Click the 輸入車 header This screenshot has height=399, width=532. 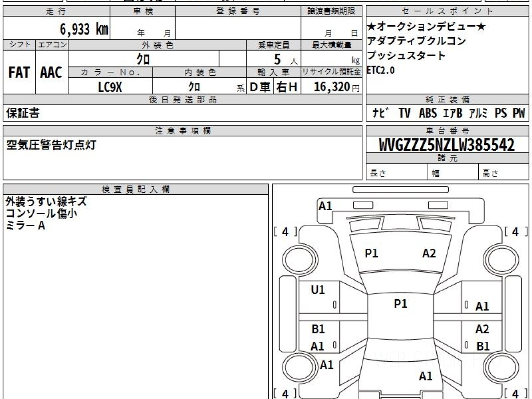(x=274, y=73)
